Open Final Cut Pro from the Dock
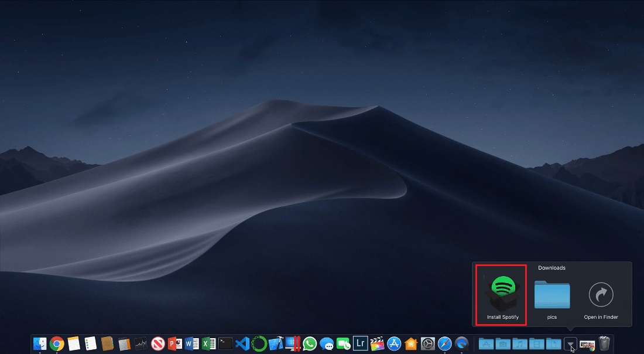 (378, 343)
